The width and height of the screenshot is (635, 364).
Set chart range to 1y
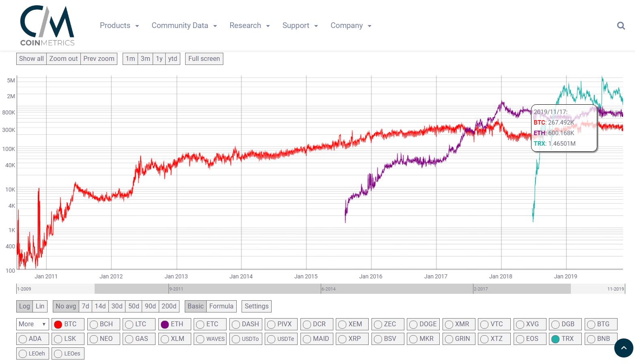point(159,58)
